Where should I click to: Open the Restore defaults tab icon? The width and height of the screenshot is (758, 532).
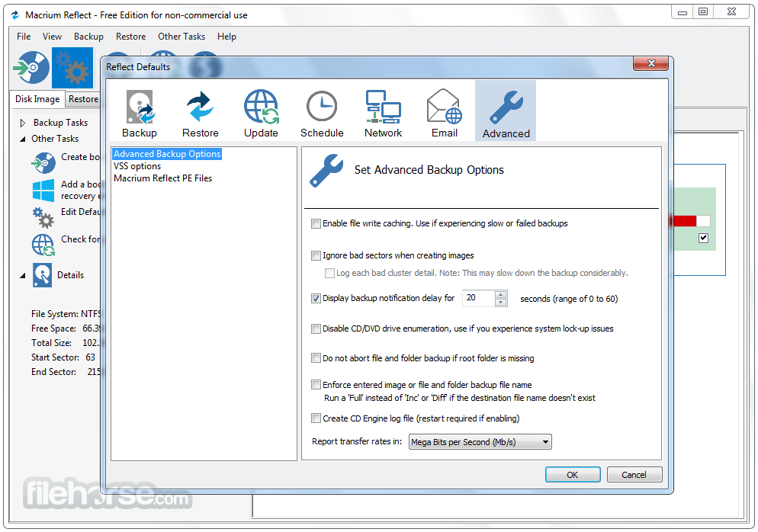click(200, 106)
